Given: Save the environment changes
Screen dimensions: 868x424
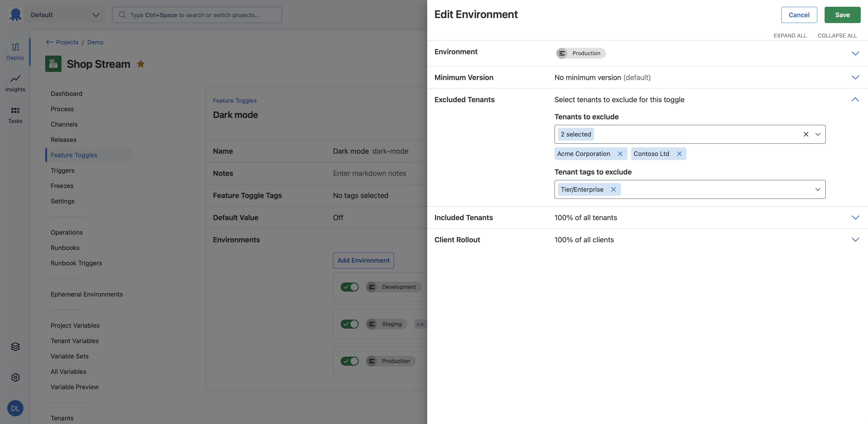Looking at the screenshot, I should tap(842, 15).
